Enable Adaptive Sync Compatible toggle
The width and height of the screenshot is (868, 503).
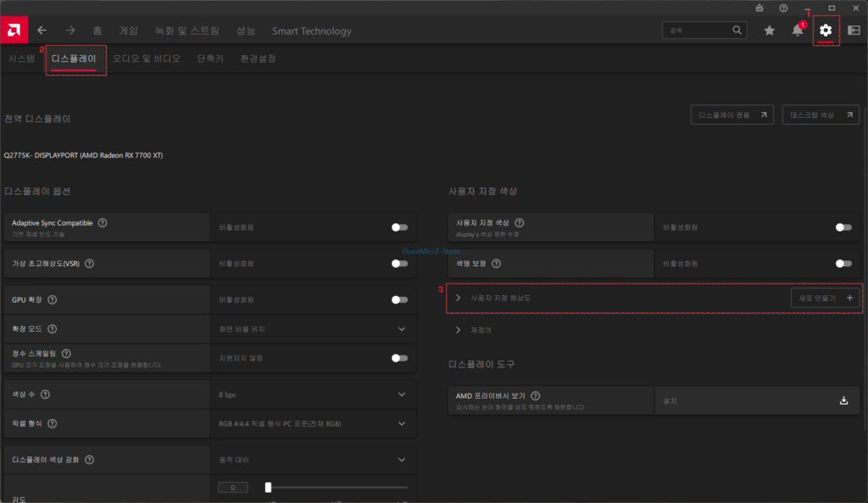click(399, 227)
